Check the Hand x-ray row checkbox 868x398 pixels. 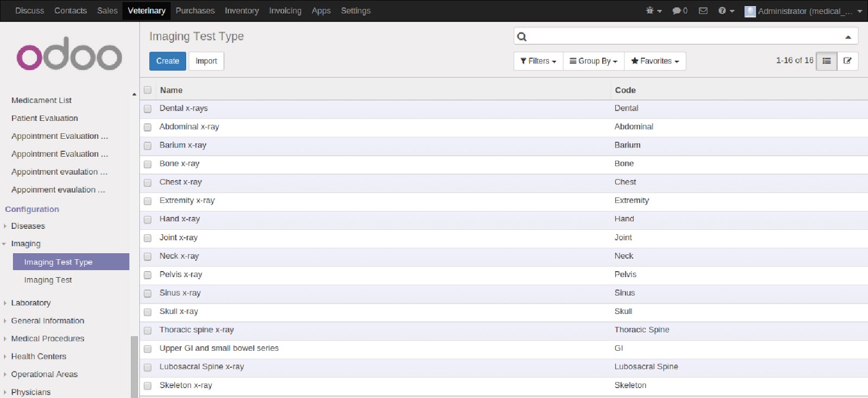(x=148, y=219)
